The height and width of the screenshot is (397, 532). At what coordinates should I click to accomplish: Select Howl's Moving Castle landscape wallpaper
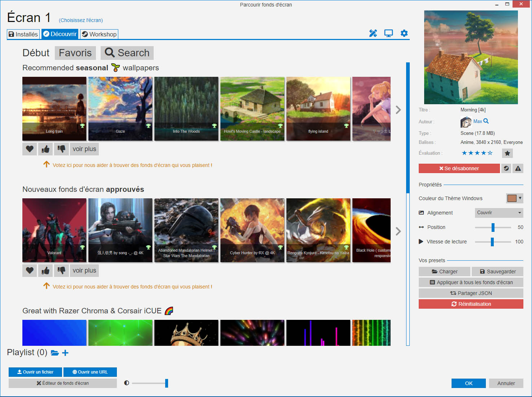pyautogui.click(x=252, y=109)
